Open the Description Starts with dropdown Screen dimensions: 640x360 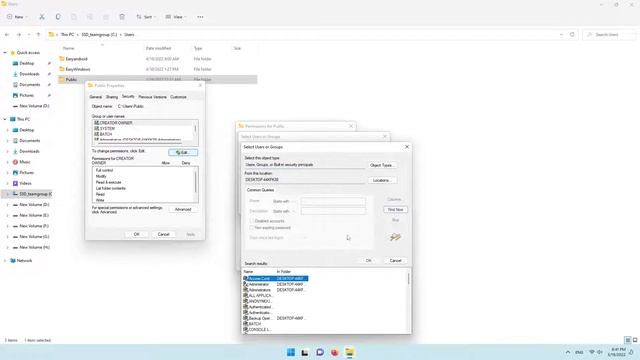[x=283, y=211]
